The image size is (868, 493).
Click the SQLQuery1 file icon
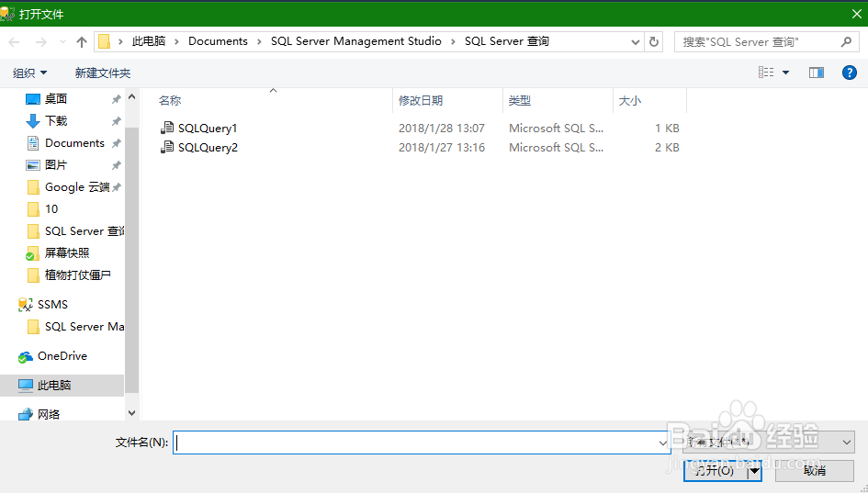(166, 128)
